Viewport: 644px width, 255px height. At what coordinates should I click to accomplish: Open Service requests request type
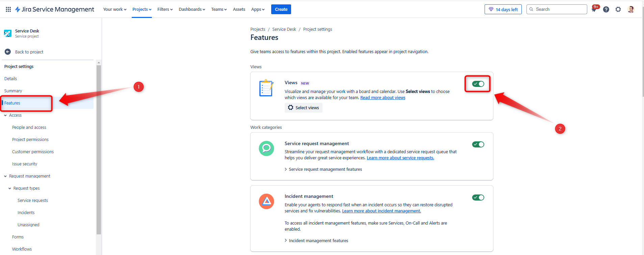(x=33, y=201)
